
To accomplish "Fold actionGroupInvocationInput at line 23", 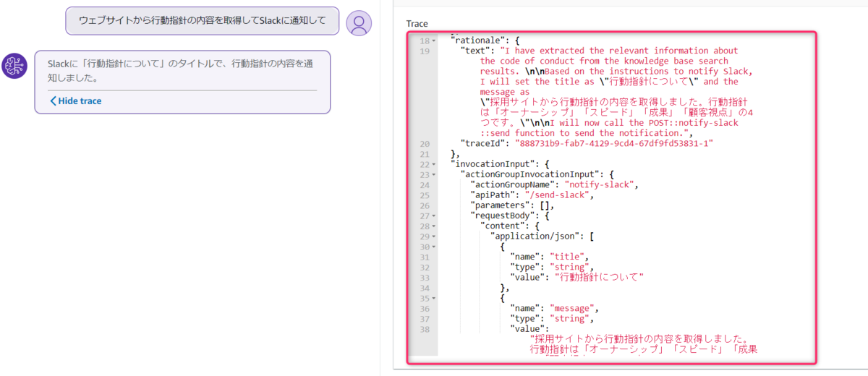I will click(434, 174).
